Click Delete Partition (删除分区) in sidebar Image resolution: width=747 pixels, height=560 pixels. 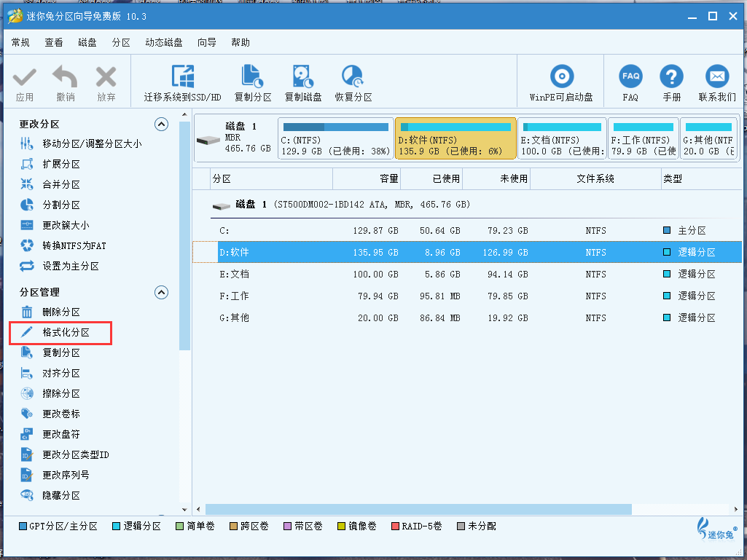click(x=50, y=312)
